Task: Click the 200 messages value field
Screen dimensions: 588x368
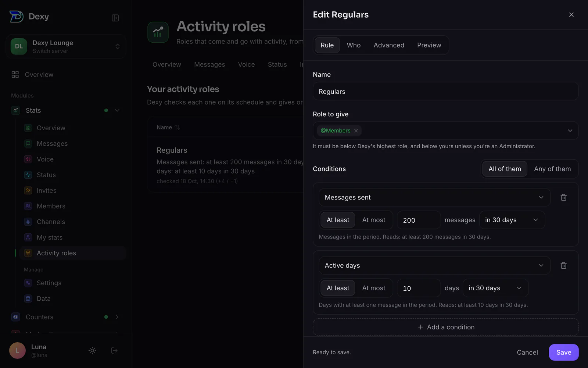Action: (419, 220)
